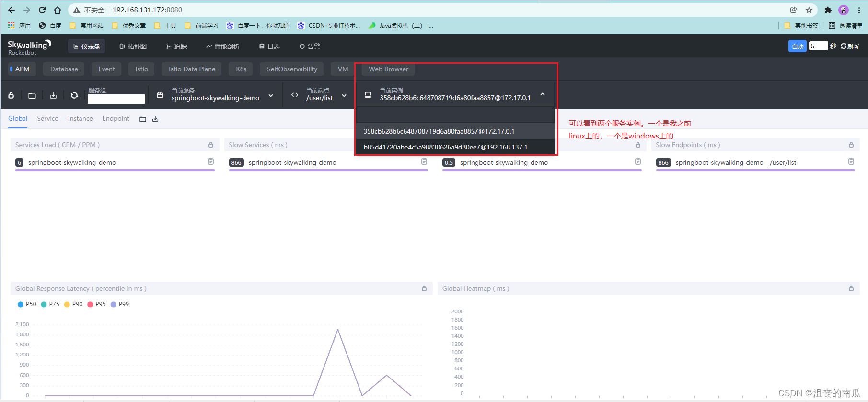Copy springboot-skywalking-demo name in Services Load row
Screen dimensions: 868x402
coord(211,162)
